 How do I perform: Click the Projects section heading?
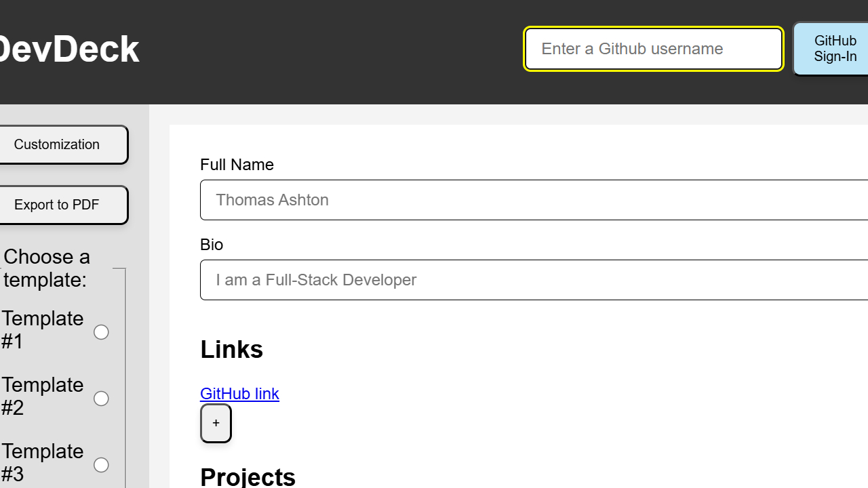(x=248, y=476)
